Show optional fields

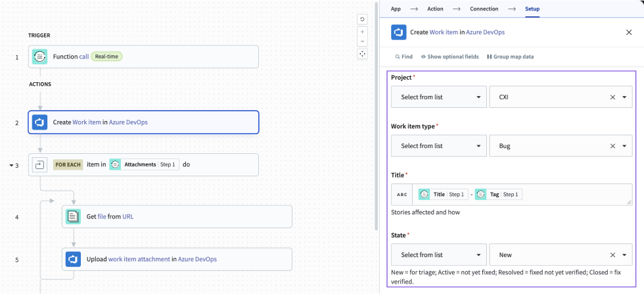coord(449,57)
